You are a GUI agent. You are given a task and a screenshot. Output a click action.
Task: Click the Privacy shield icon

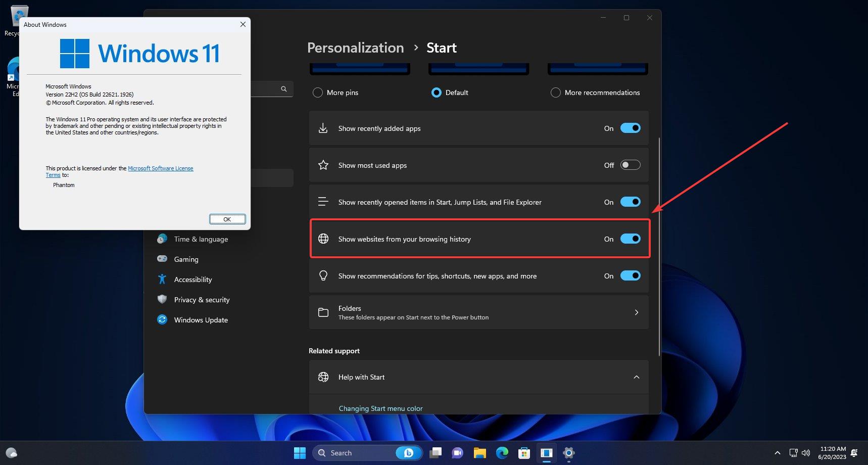click(x=162, y=299)
